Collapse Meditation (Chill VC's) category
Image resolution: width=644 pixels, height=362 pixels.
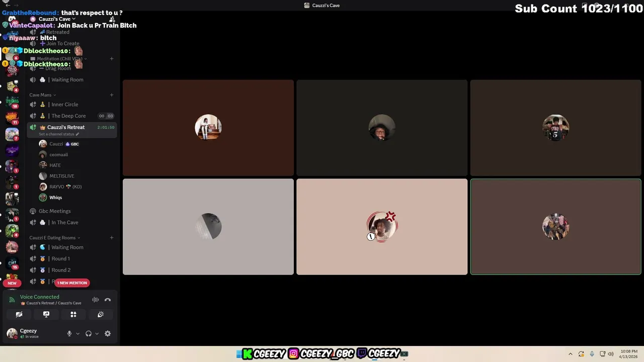tap(59, 59)
